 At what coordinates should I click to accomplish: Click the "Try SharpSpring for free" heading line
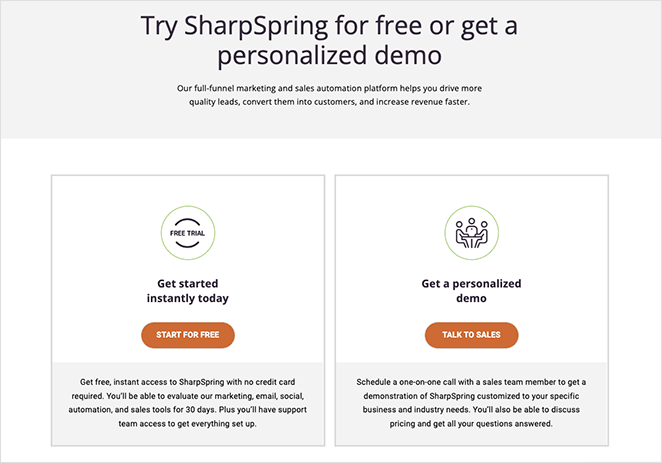click(330, 24)
